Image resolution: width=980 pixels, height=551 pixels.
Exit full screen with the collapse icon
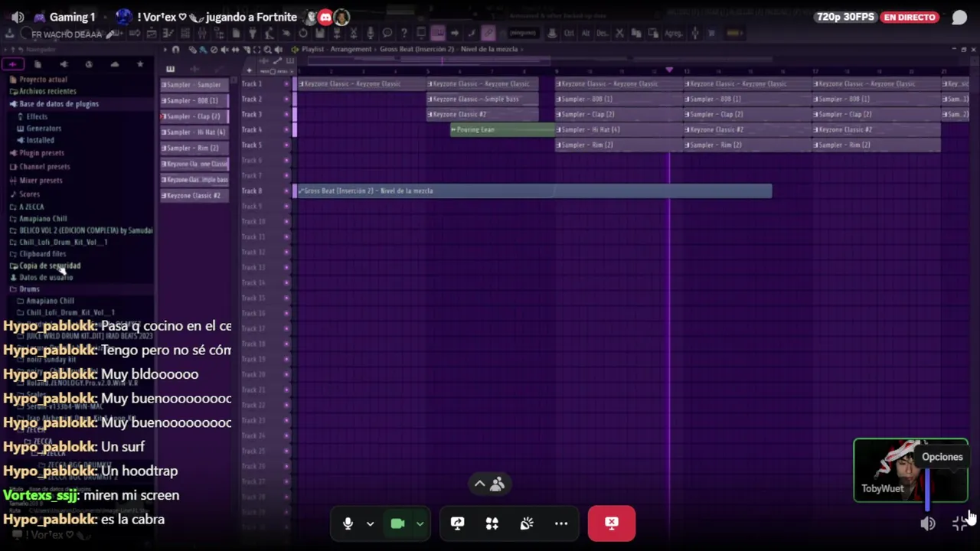959,523
